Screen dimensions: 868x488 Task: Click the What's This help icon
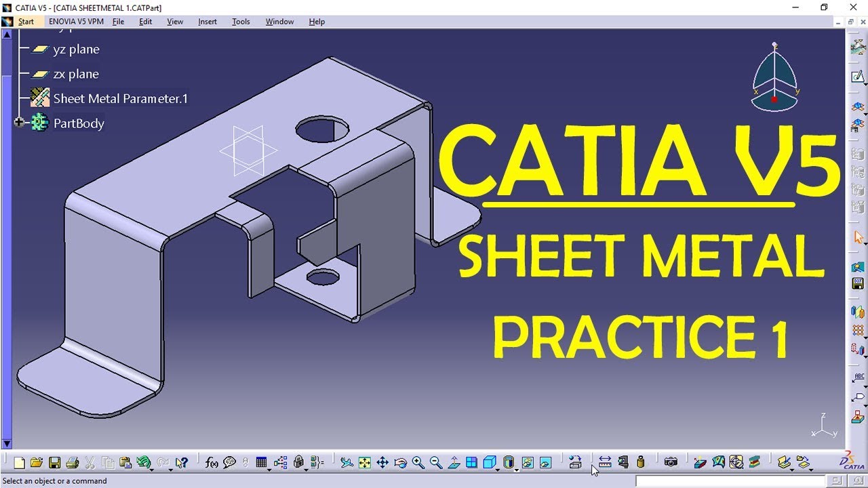(x=181, y=463)
